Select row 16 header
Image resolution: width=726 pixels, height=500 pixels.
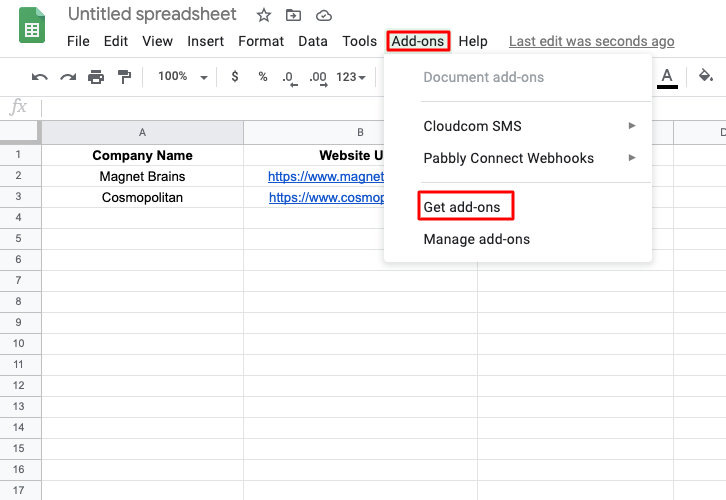[19, 469]
